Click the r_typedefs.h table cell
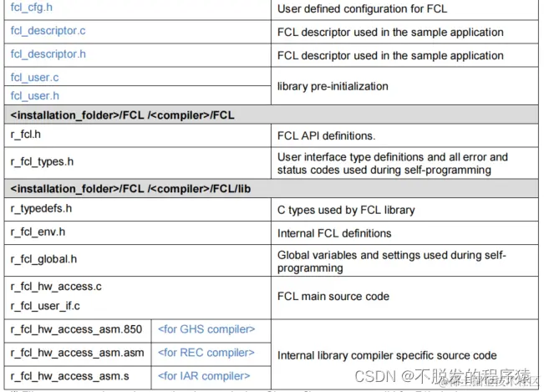The image size is (544, 392). [137, 210]
